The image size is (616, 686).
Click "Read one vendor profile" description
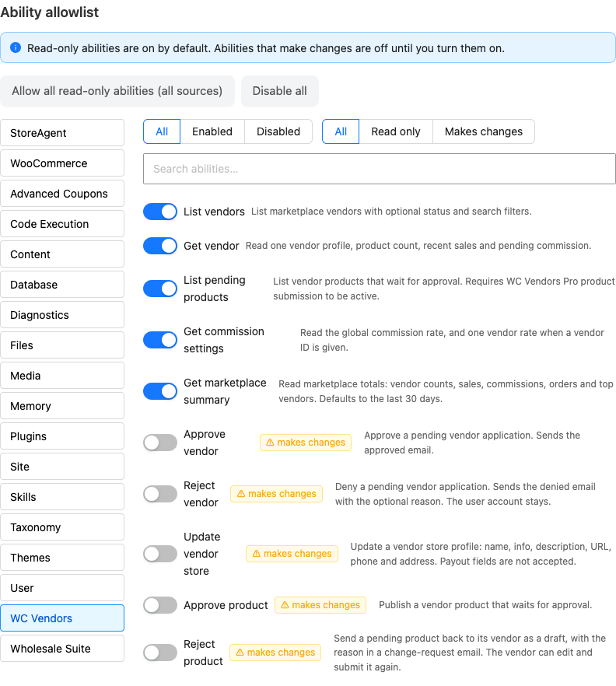pos(418,246)
